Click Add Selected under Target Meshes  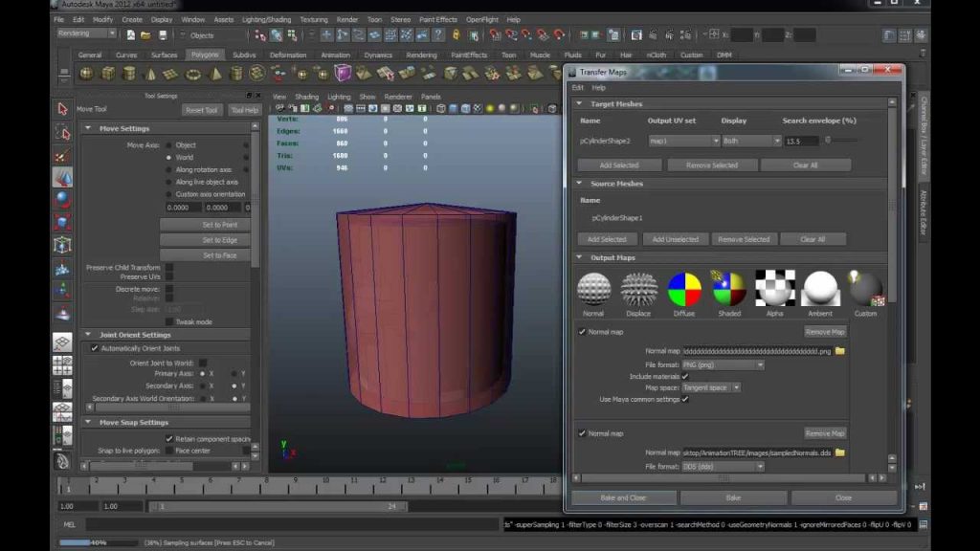pyautogui.click(x=619, y=165)
